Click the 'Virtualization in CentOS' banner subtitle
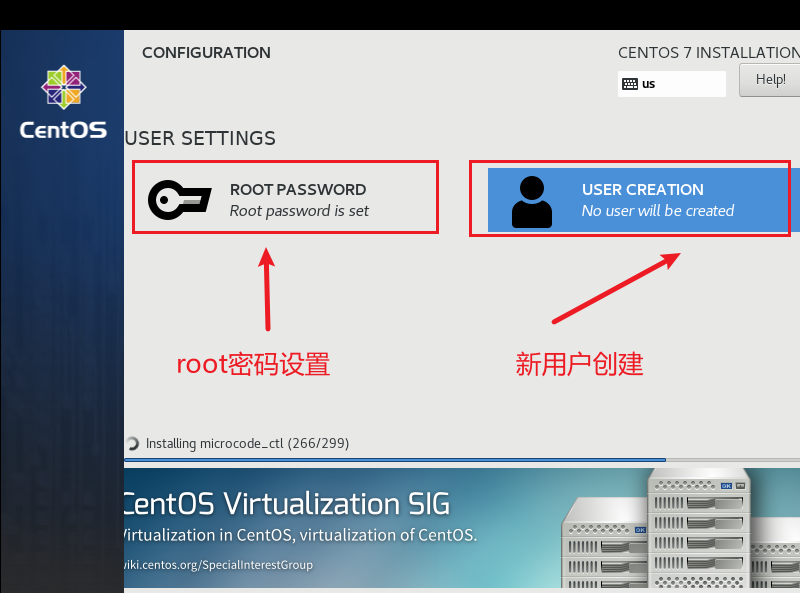This screenshot has width=800, height=593. pyautogui.click(x=301, y=535)
